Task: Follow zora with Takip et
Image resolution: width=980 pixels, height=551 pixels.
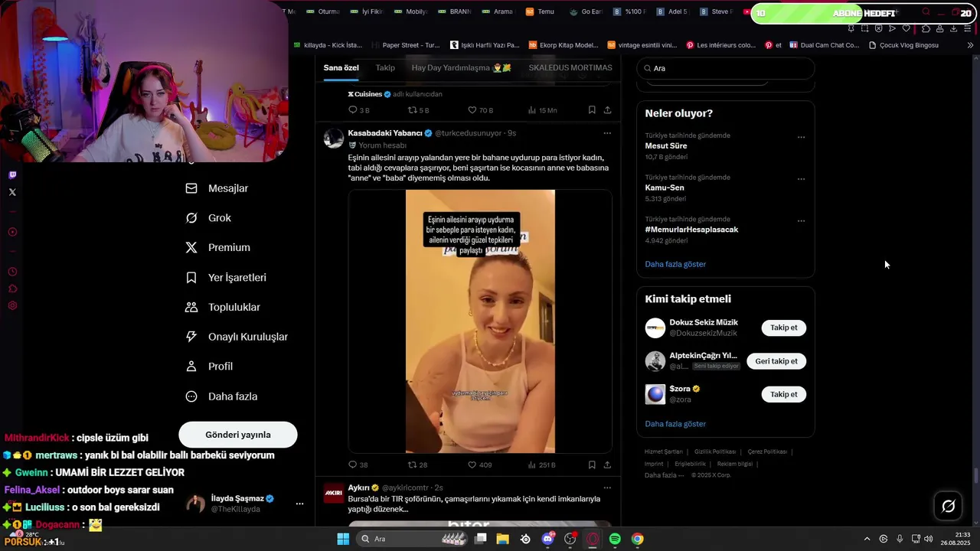Action: 783,394
